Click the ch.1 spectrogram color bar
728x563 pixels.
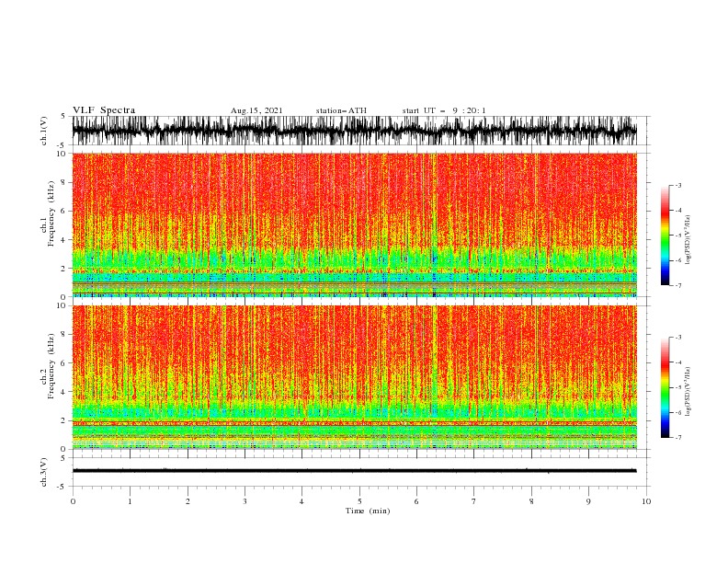pos(665,236)
